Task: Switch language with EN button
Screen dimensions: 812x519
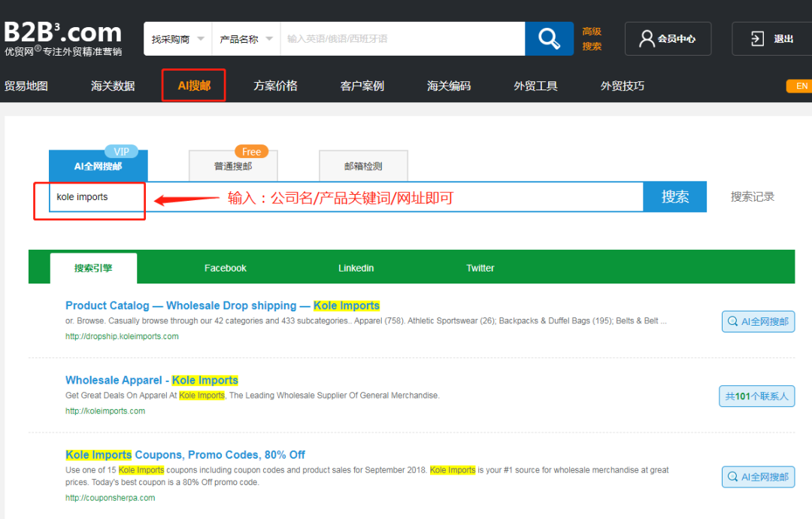Action: point(799,86)
